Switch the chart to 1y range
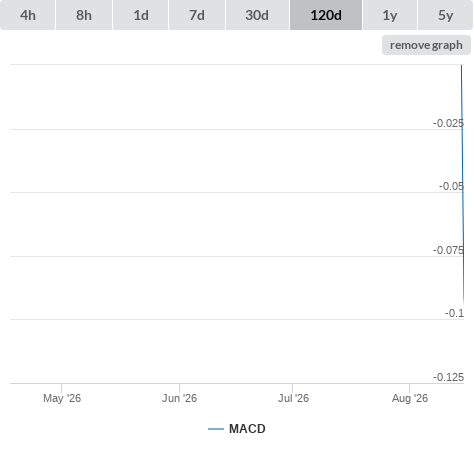 [390, 15]
